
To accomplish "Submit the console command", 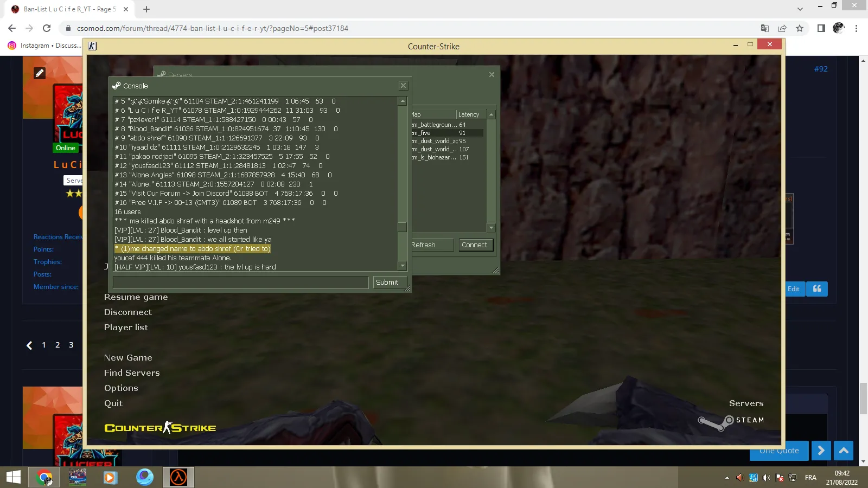I will pyautogui.click(x=387, y=282).
